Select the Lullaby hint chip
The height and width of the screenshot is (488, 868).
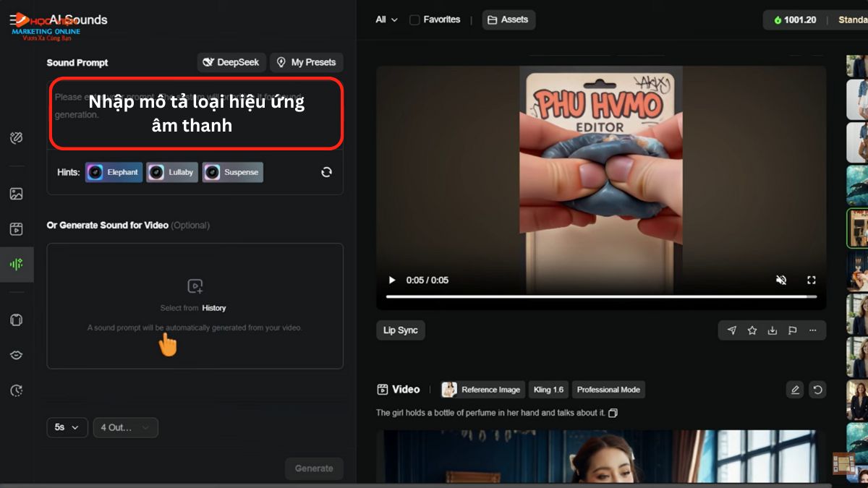172,172
